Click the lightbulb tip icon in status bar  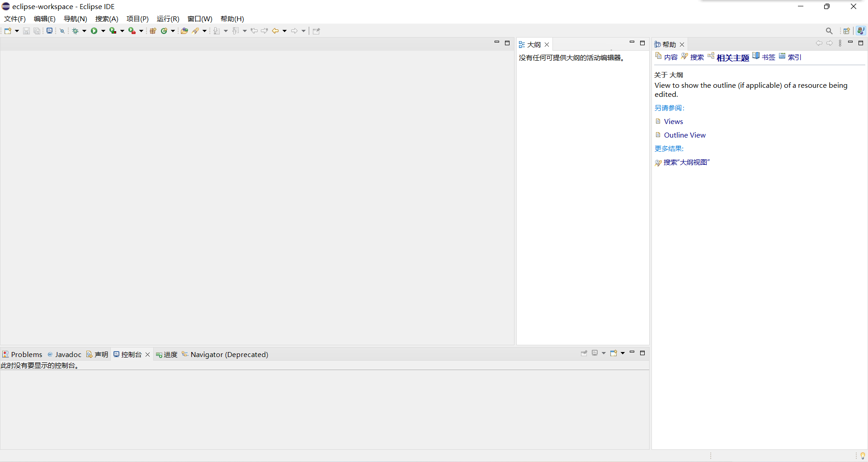[863, 456]
